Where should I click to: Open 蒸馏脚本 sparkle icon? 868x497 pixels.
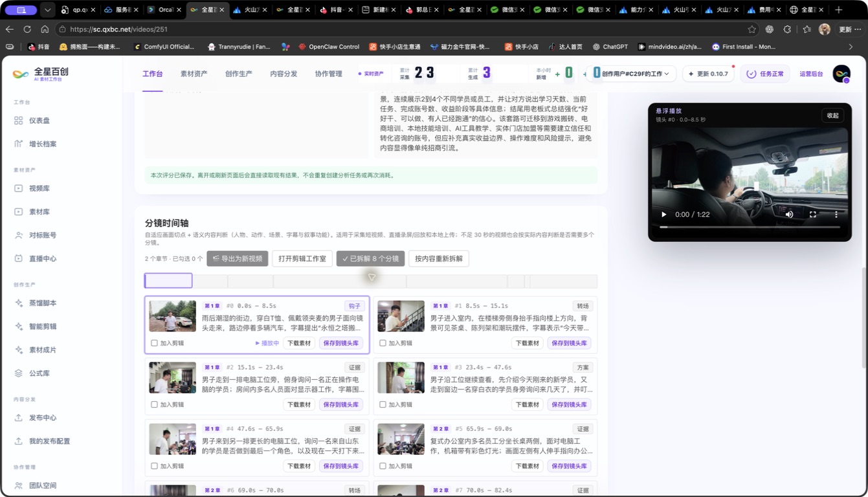[x=18, y=303]
